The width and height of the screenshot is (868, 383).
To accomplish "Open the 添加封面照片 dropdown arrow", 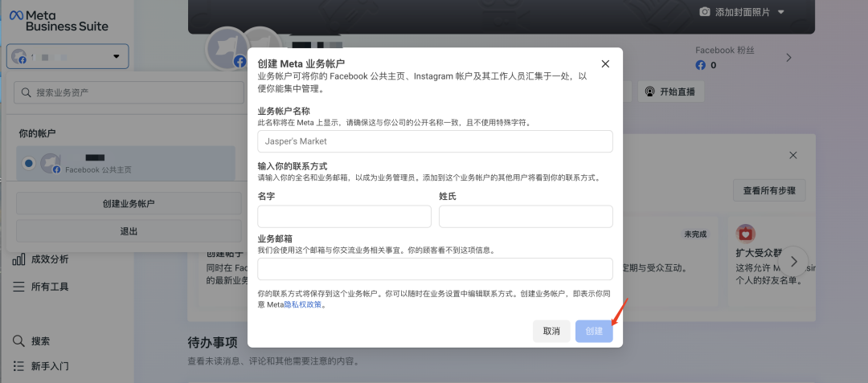I will 780,12.
